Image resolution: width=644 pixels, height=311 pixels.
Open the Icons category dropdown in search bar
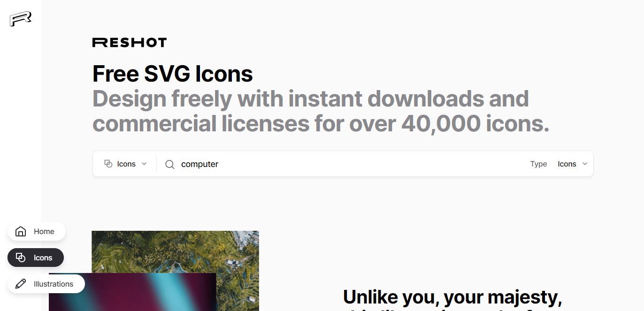pos(126,164)
